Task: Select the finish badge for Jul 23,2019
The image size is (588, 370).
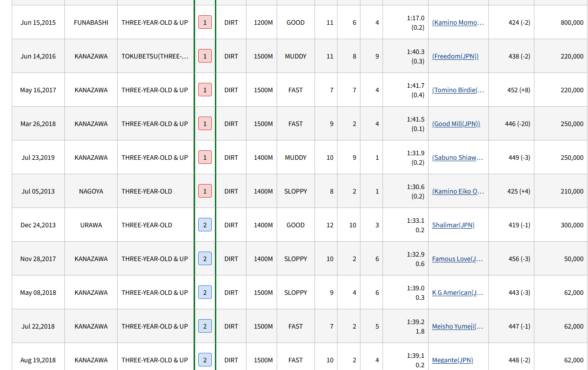Action: coord(205,158)
